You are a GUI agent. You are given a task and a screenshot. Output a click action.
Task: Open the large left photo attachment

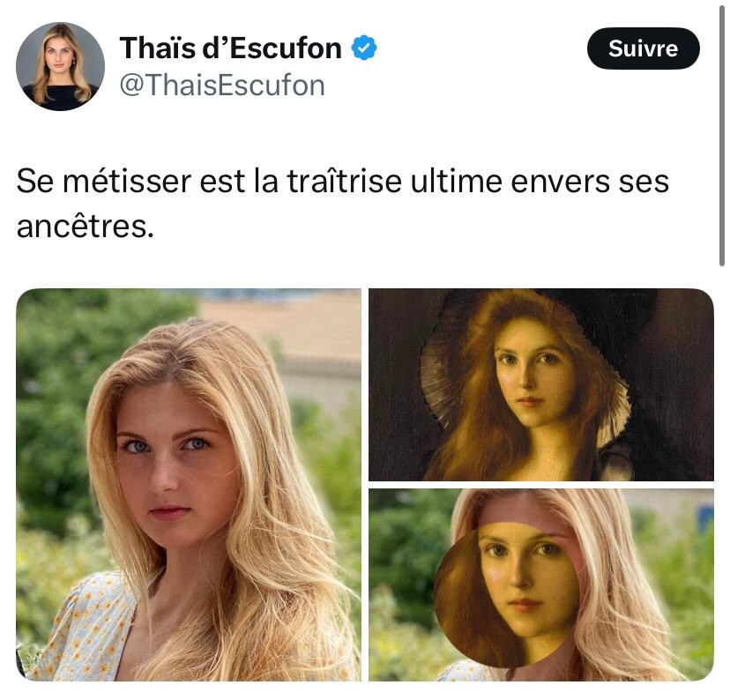tap(189, 485)
